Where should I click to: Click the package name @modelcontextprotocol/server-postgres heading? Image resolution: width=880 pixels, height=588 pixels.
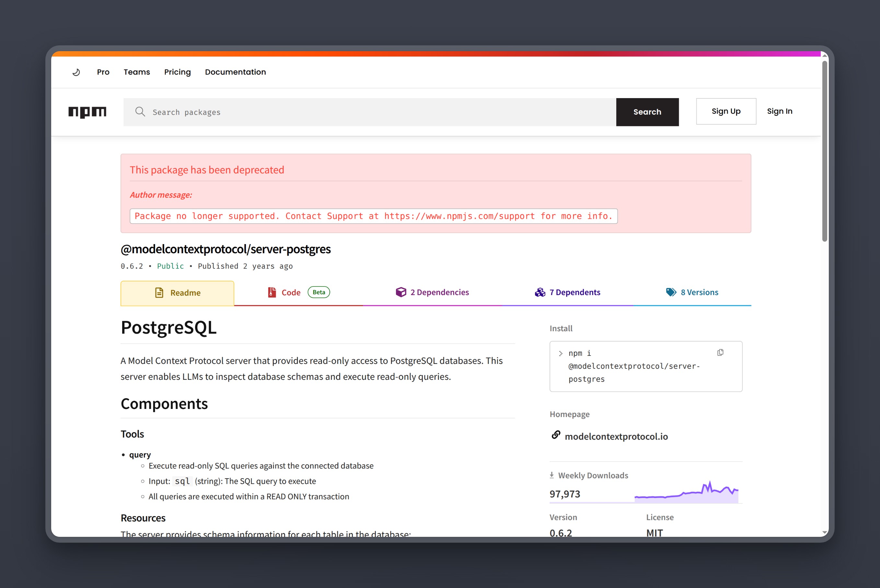tap(226, 249)
